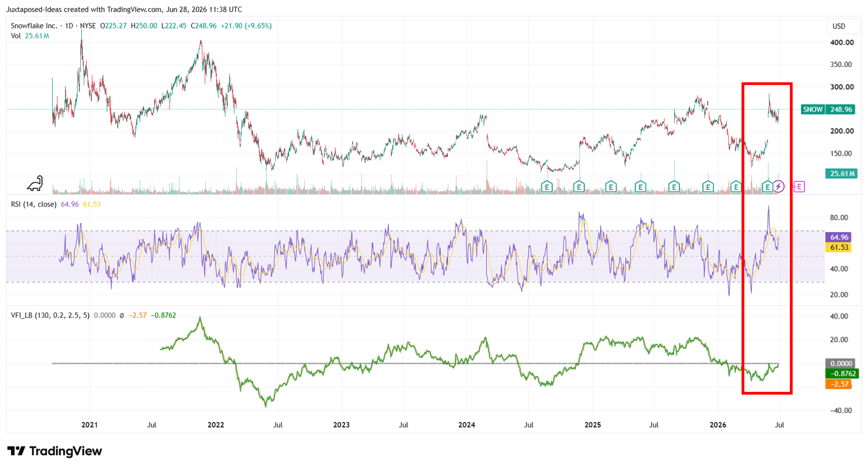Click the purple lightning bolt event marker
Screen dimensions: 868x469
pos(778,186)
